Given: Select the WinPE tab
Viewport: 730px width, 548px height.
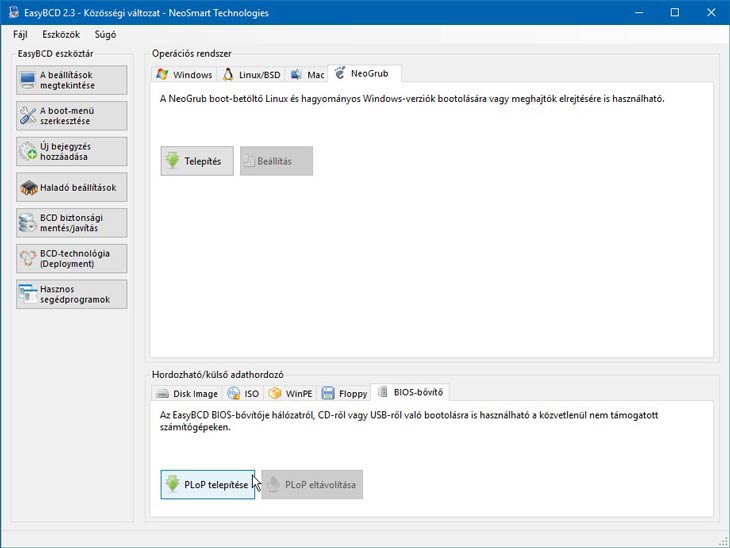Looking at the screenshot, I should (x=291, y=393).
